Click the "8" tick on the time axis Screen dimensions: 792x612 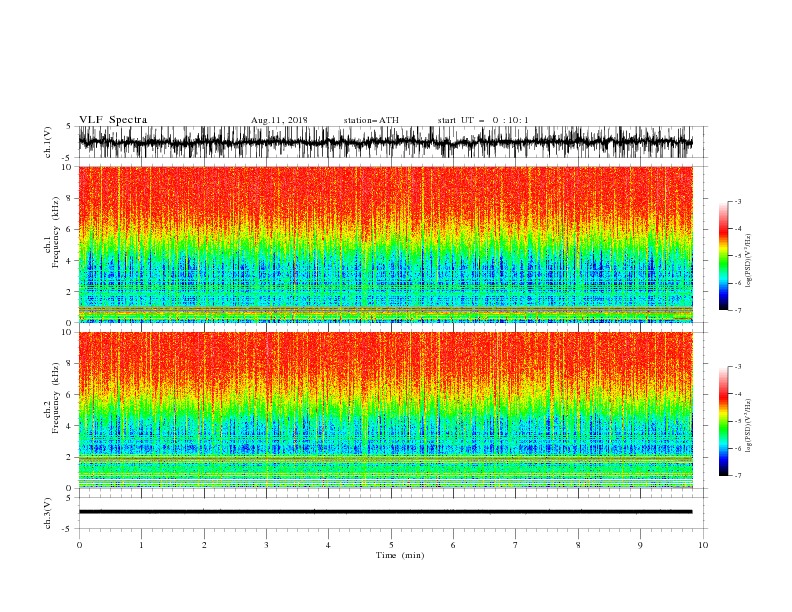click(x=578, y=545)
